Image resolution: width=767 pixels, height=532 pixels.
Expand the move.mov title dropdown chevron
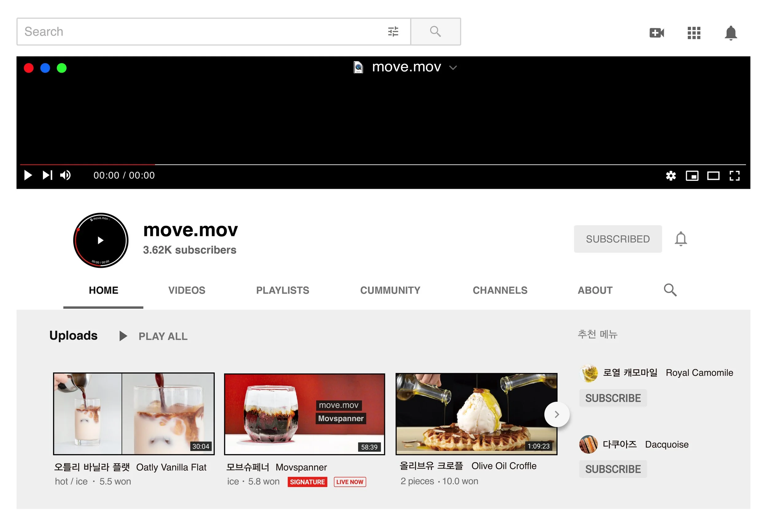click(x=453, y=68)
